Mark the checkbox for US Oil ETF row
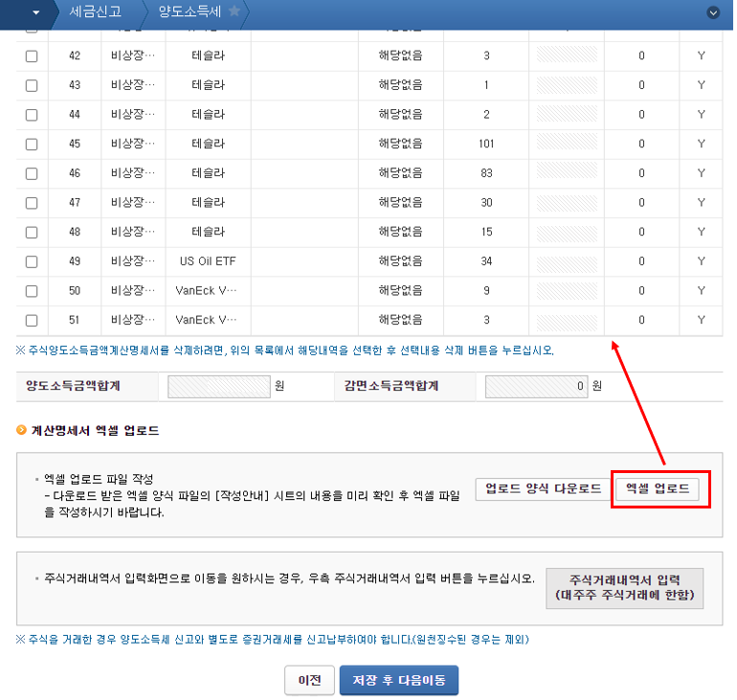 point(32,261)
